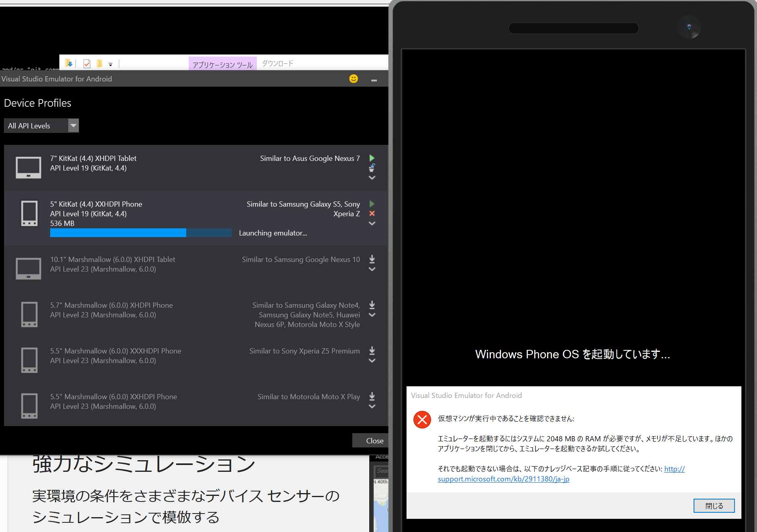
Task: Click 'Similar to Sony Xperia Z5 Premium' text
Action: click(x=304, y=351)
